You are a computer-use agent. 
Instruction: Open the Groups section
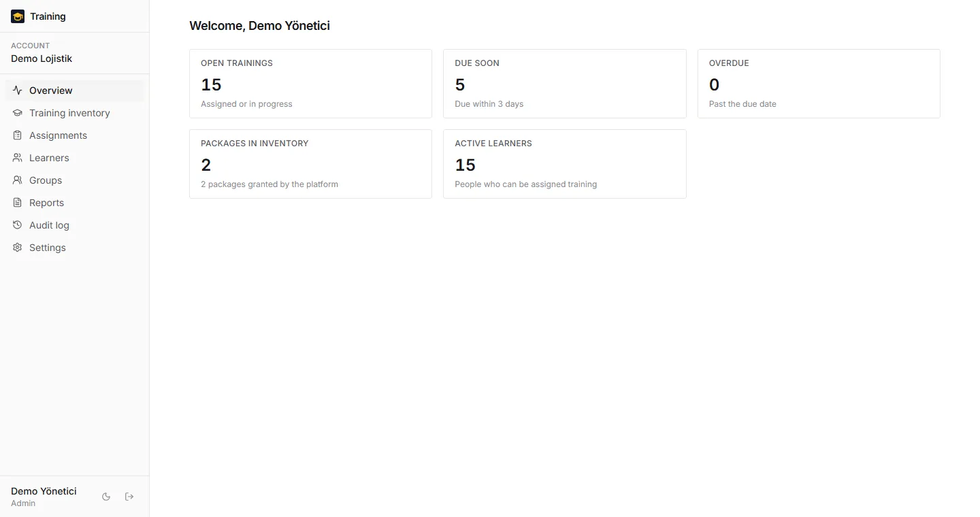(x=75, y=180)
